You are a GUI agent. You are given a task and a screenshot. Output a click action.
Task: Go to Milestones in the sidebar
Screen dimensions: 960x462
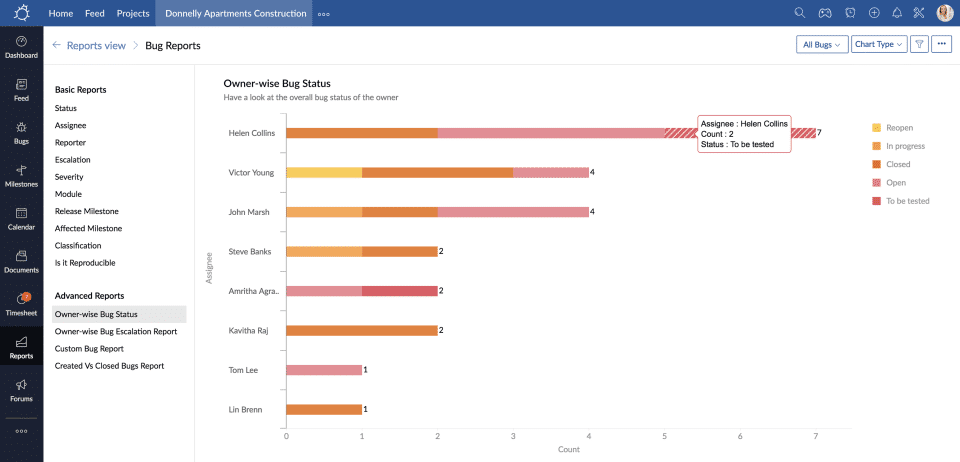point(21,176)
